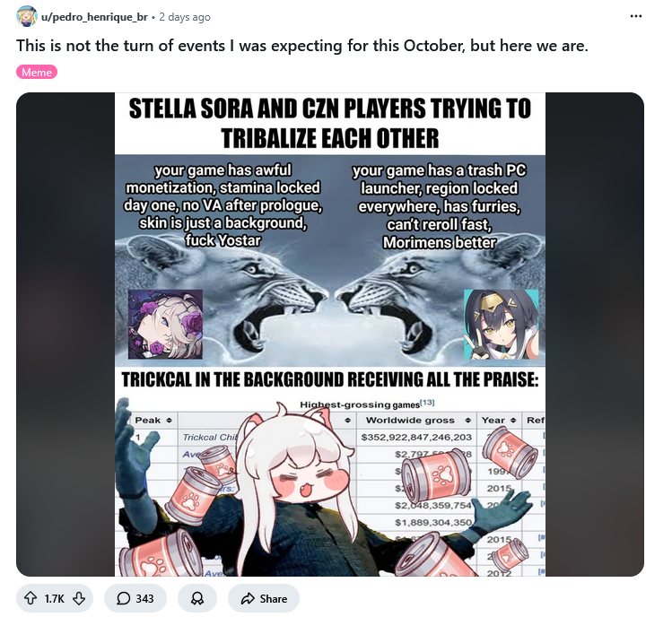Viewport: 672px width, 617px height.
Task: Click the Stella Sora character icon
Action: tap(165, 324)
